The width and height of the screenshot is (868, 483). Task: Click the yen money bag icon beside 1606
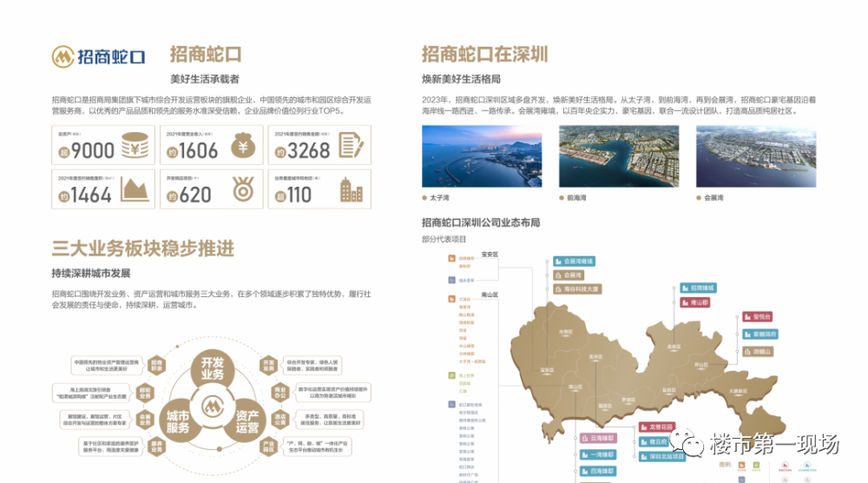click(243, 146)
